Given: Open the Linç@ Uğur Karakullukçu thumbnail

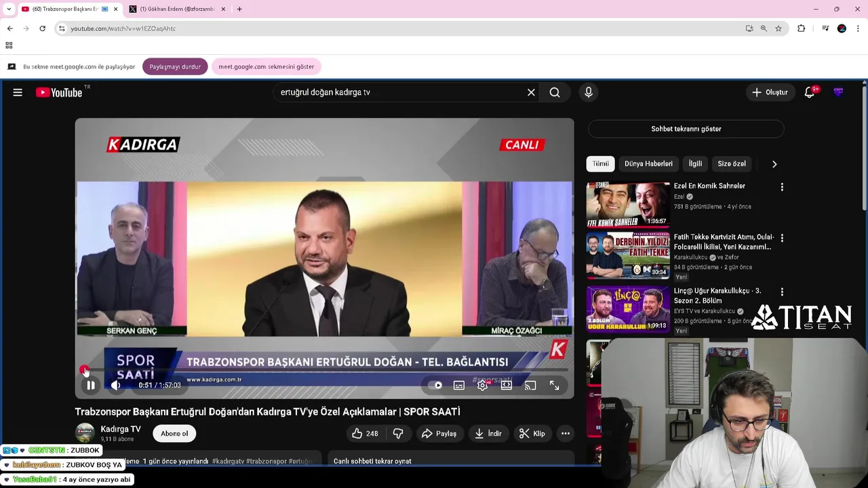Looking at the screenshot, I should click(628, 309).
